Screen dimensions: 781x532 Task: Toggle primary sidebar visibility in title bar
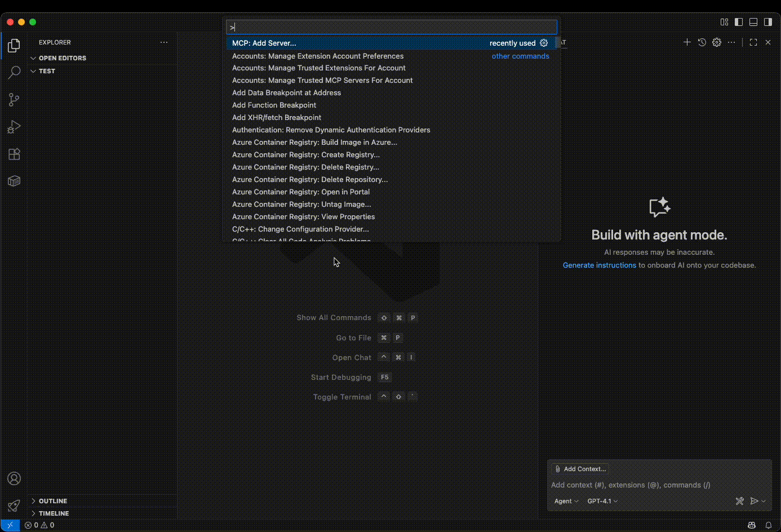pos(739,22)
